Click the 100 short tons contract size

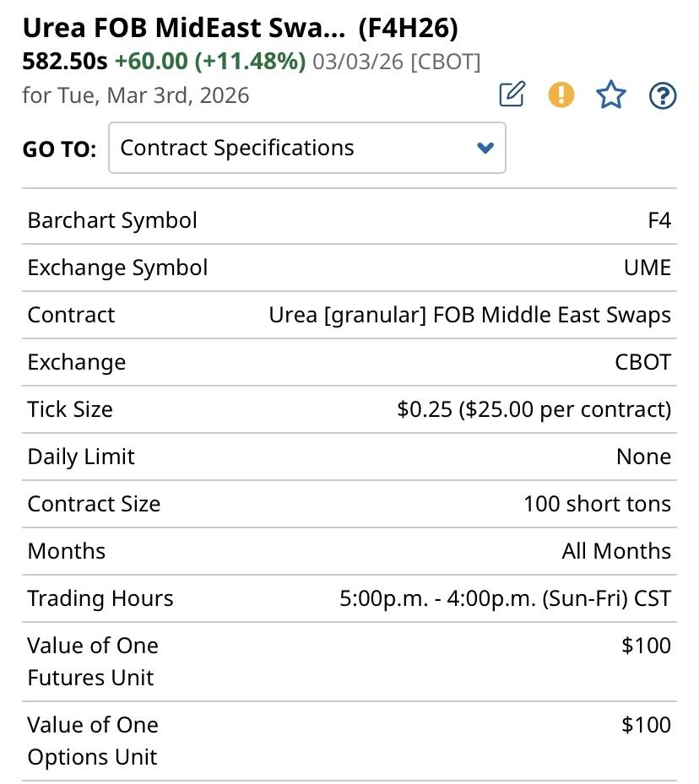[596, 504]
